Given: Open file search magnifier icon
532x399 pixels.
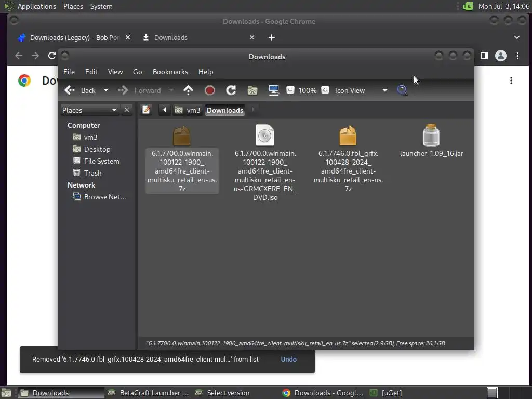Looking at the screenshot, I should [x=402, y=90].
